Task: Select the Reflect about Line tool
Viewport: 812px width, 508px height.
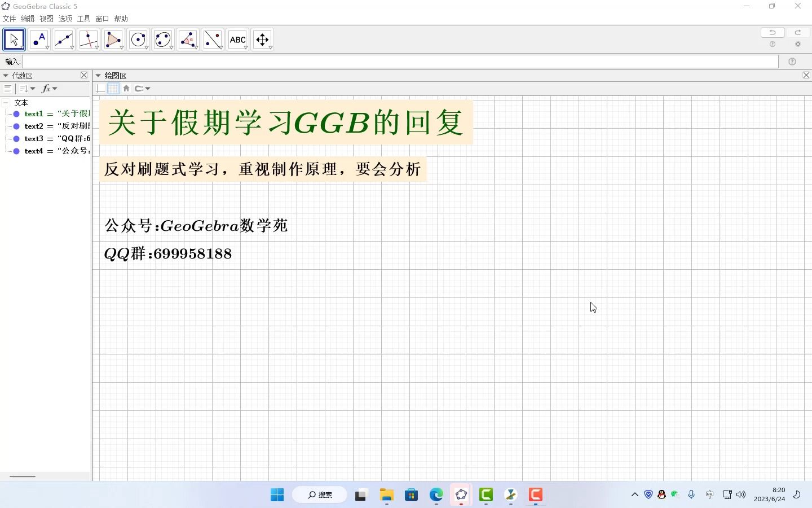Action: pyautogui.click(x=213, y=40)
